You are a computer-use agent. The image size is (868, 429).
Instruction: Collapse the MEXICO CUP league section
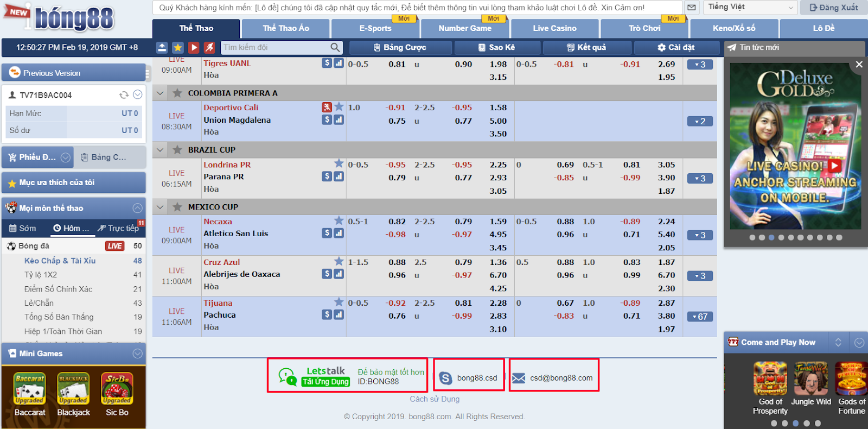tap(160, 207)
